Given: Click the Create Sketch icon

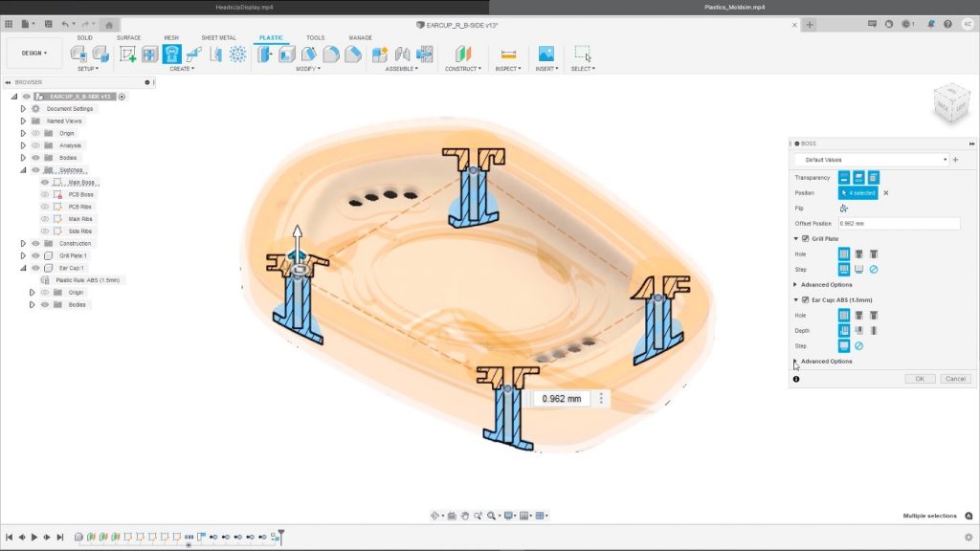Looking at the screenshot, I should click(x=127, y=55).
